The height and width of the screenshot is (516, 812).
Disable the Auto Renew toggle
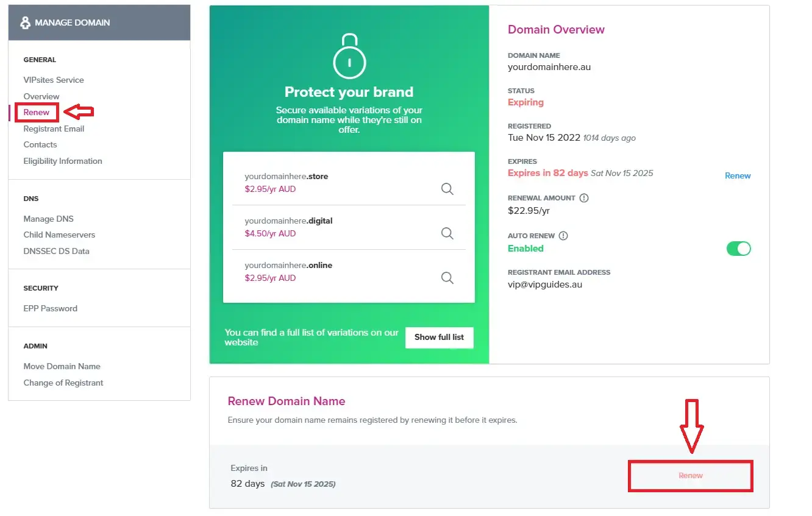point(738,249)
